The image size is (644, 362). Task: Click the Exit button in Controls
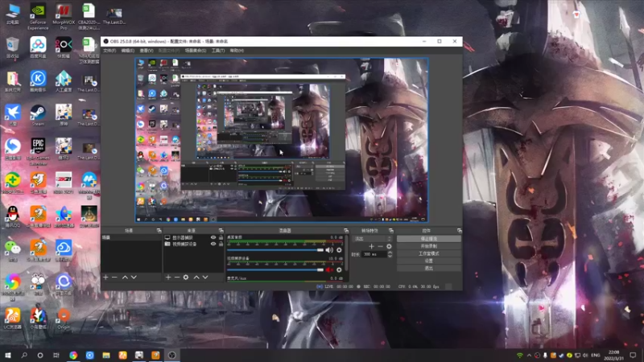point(429,268)
